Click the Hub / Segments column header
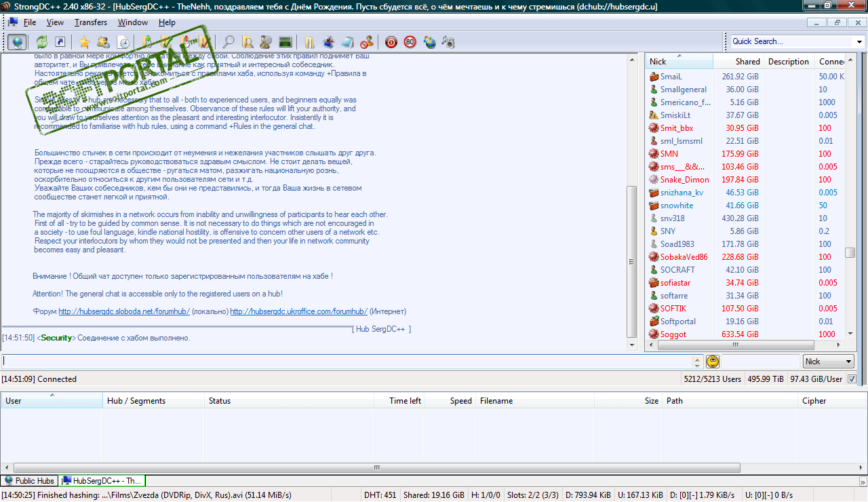 coord(153,400)
